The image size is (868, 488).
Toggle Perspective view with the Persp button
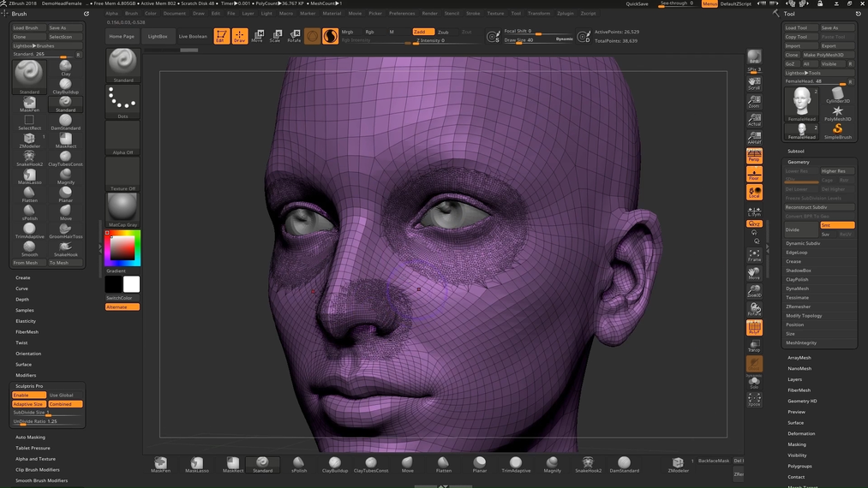(x=754, y=156)
